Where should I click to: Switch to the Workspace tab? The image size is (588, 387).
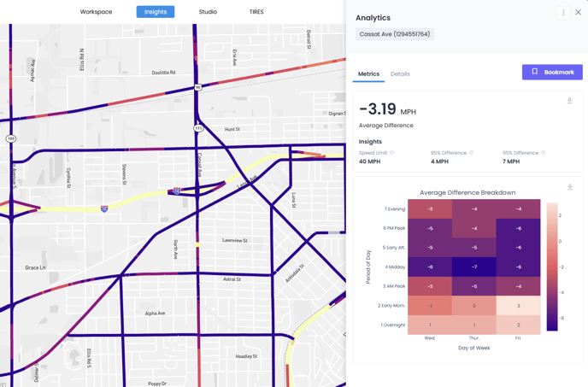point(96,12)
